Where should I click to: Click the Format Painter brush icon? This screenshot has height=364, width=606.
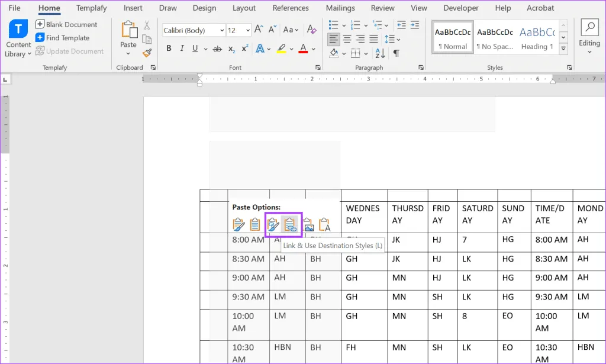tap(147, 53)
